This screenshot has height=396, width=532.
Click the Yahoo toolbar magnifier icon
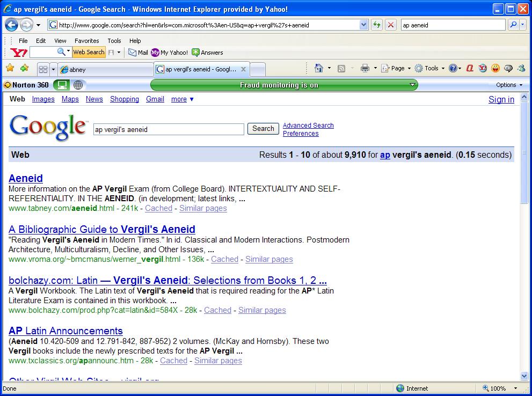pyautogui.click(x=61, y=52)
